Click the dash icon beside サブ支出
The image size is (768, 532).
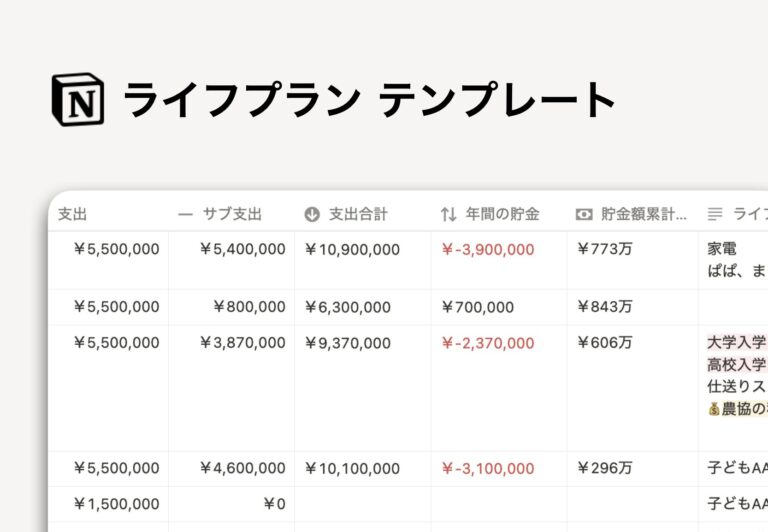click(185, 215)
